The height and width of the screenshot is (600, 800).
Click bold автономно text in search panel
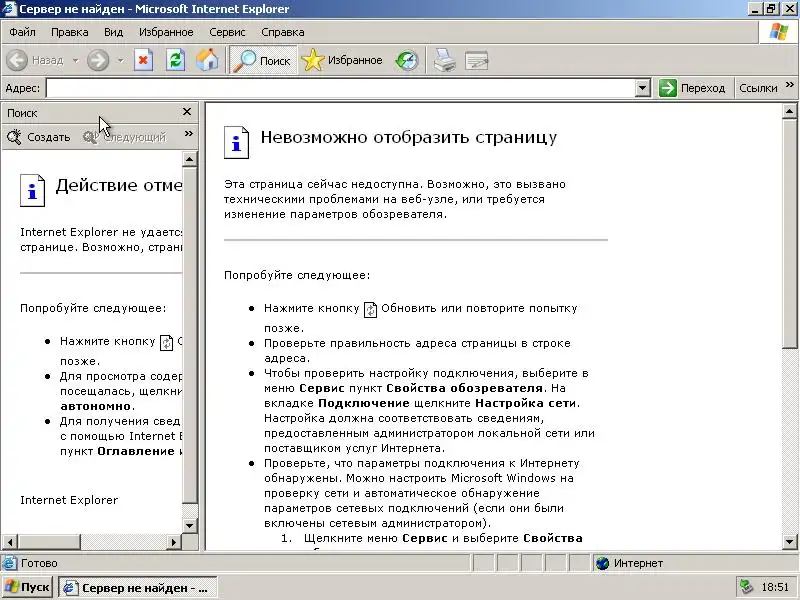(95, 407)
